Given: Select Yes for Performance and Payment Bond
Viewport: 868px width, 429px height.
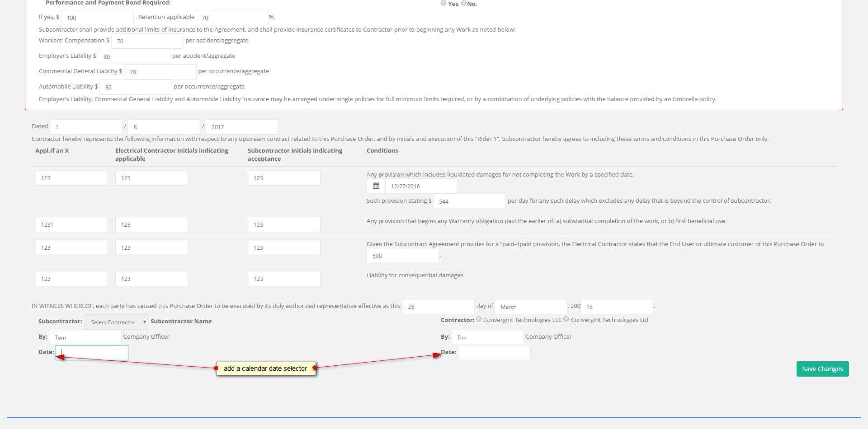Looking at the screenshot, I should pyautogui.click(x=443, y=3).
